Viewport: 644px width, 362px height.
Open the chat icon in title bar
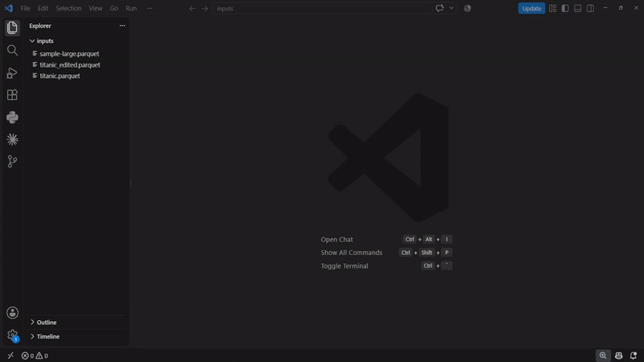click(x=440, y=8)
